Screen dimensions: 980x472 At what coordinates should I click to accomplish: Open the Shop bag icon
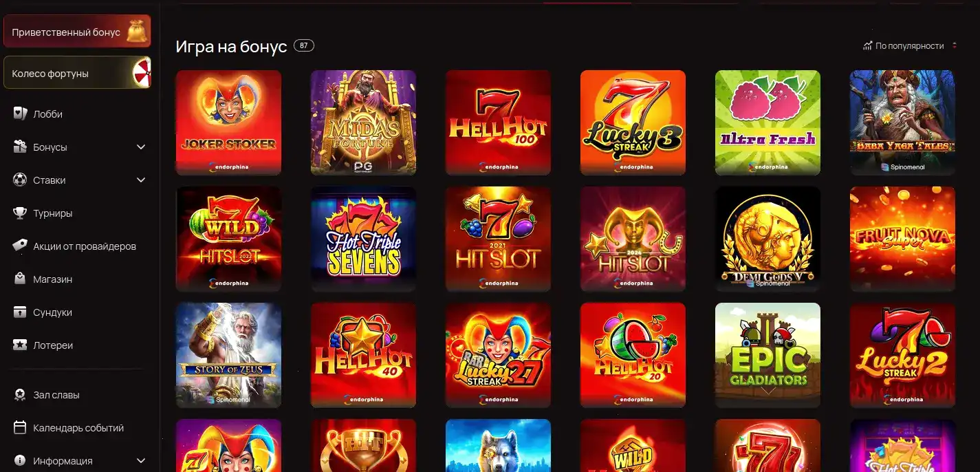20,279
